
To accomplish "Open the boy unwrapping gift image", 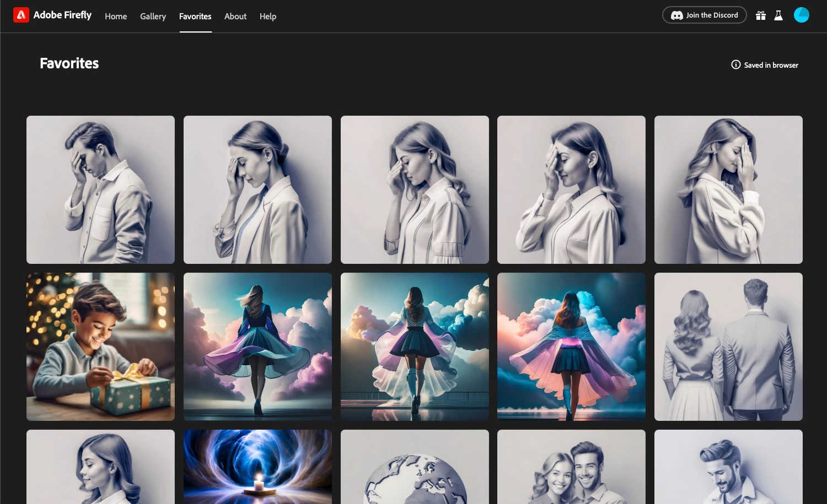I will click(100, 346).
